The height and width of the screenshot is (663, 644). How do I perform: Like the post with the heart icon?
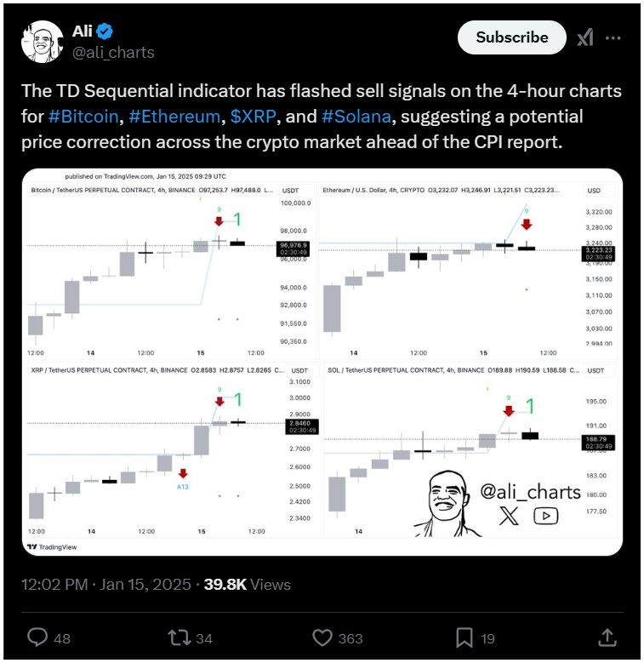[322, 637]
